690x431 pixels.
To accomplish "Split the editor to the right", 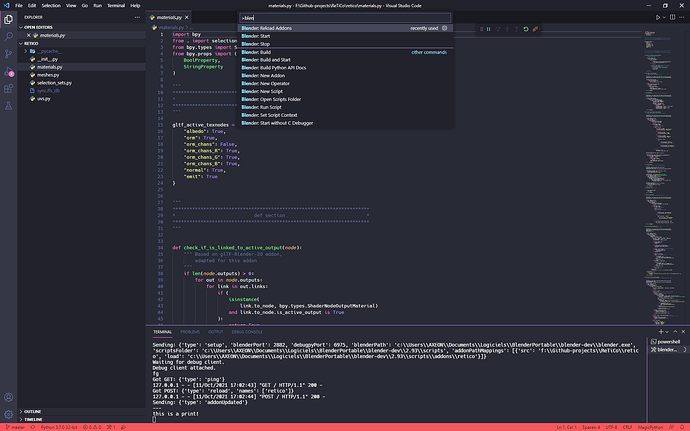I will (x=672, y=17).
